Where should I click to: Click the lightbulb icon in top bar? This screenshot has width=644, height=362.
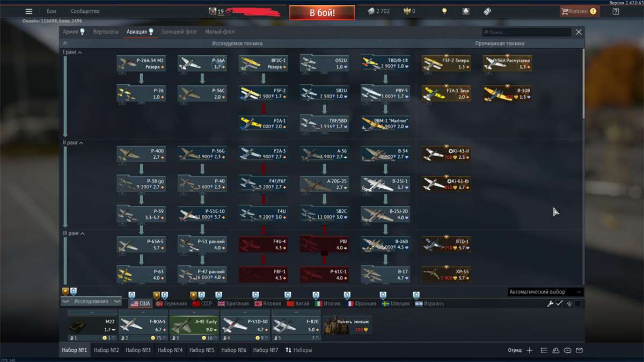(x=444, y=11)
